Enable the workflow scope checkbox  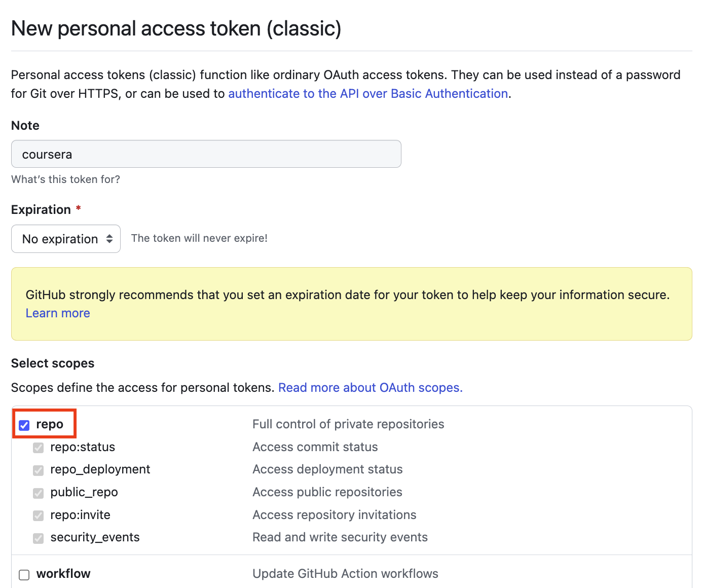tap(24, 575)
